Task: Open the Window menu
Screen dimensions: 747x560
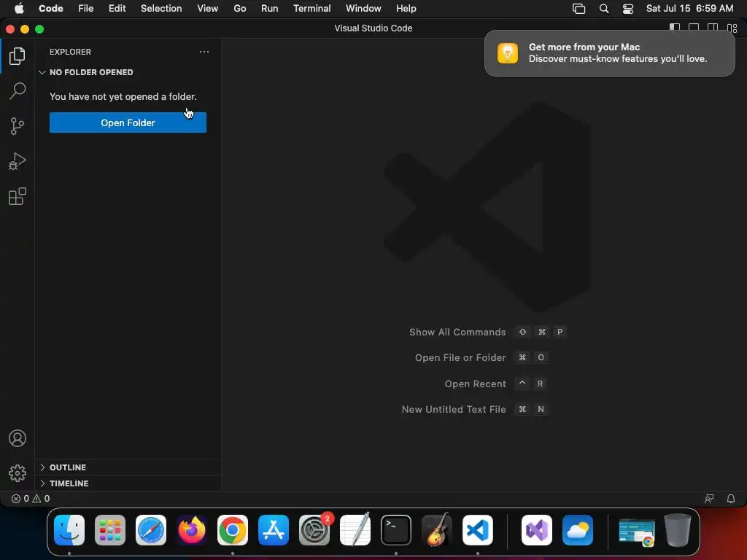Action: [x=363, y=9]
